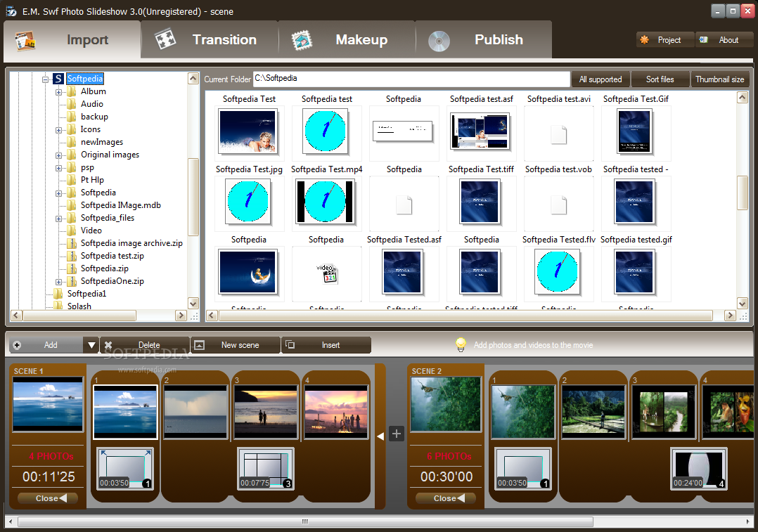Click the timeline horizontal scrollbar

pyautogui.click(x=305, y=522)
